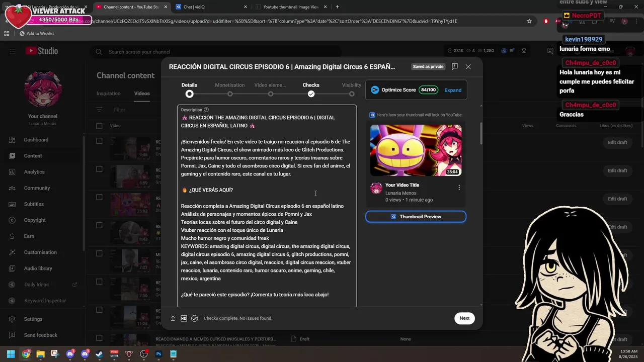Viewport: 644px width, 362px height.
Task: Open File Explorer from taskbar
Action: coord(40,354)
